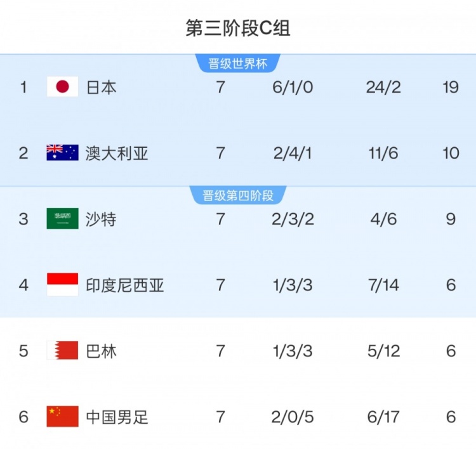The width and height of the screenshot is (476, 449).
Task: Open the 日本 team link
Action: coord(102,87)
